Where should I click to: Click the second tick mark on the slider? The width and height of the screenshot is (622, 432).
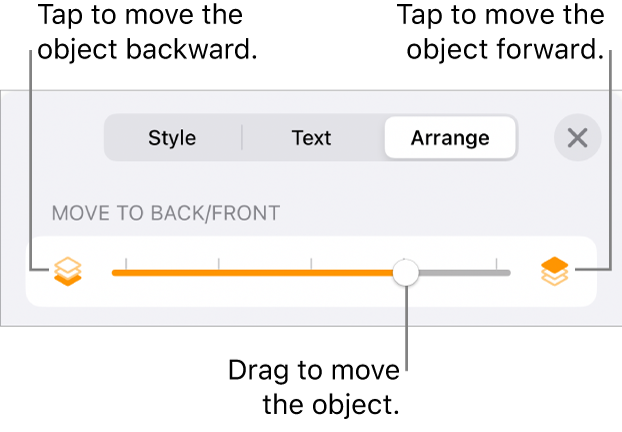click(x=311, y=264)
